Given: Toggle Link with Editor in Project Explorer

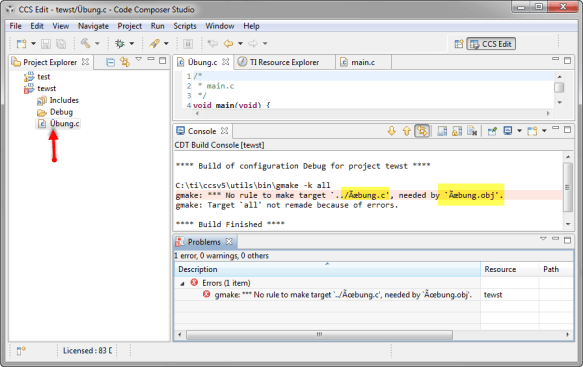Looking at the screenshot, I should pos(125,62).
